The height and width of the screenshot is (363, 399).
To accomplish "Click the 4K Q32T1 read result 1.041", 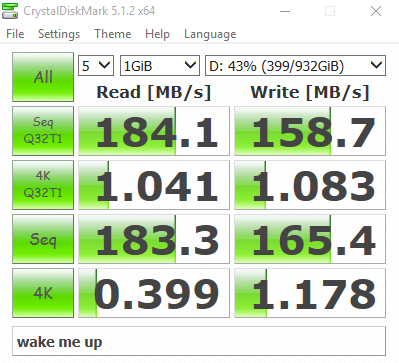I will pyautogui.click(x=154, y=185).
